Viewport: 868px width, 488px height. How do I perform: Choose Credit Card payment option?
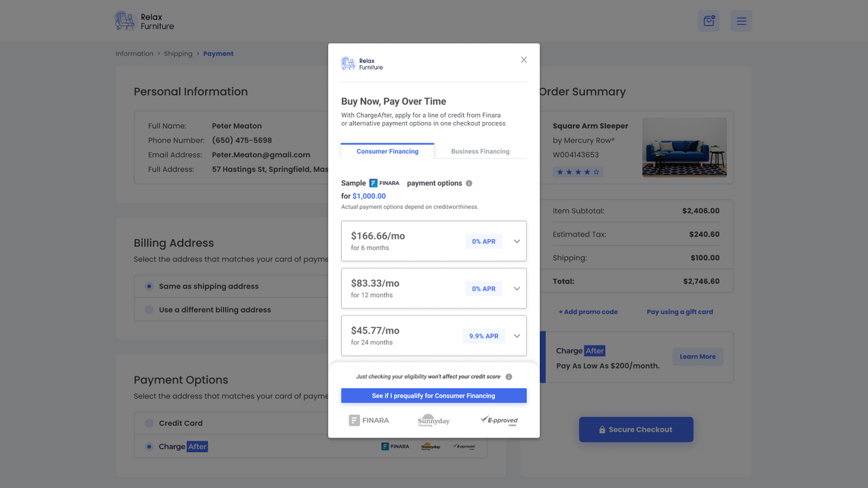click(149, 423)
